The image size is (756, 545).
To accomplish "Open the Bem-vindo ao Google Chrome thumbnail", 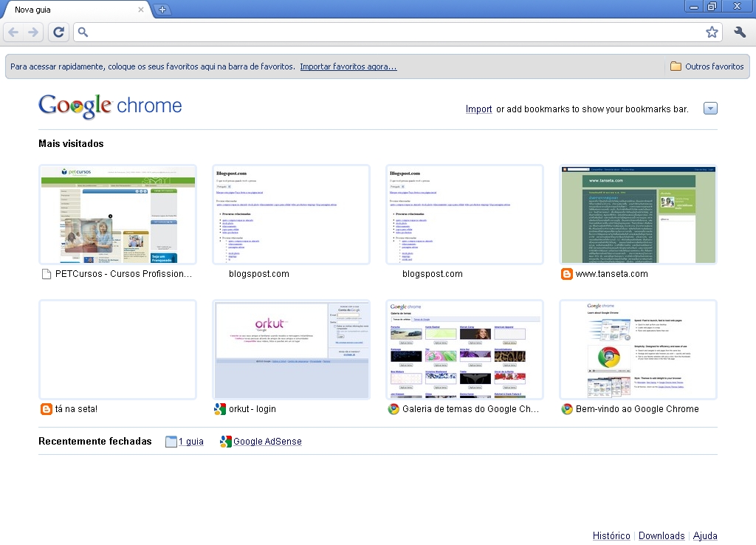I will [638, 349].
